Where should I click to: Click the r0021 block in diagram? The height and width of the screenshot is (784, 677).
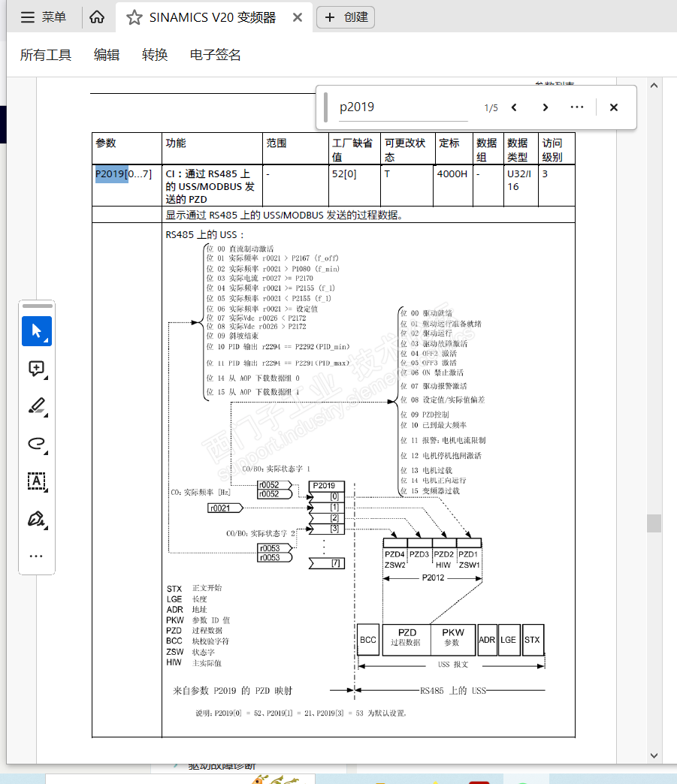click(x=225, y=508)
